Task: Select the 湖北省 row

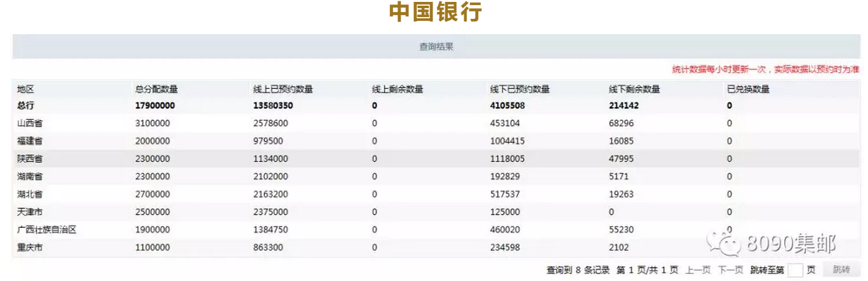Action: (x=436, y=194)
